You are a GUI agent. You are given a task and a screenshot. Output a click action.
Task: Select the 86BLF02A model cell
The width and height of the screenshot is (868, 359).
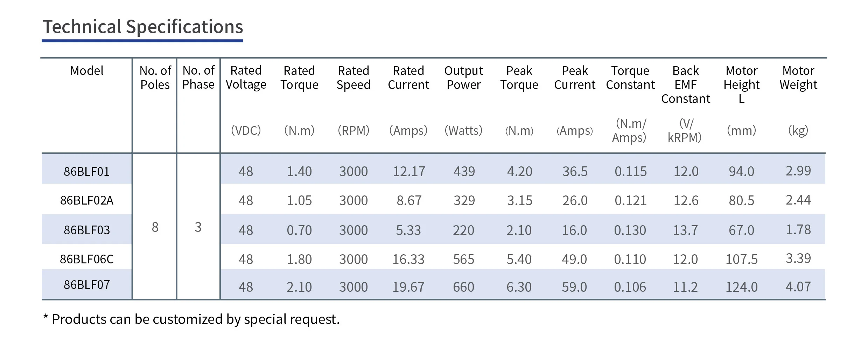tap(87, 200)
